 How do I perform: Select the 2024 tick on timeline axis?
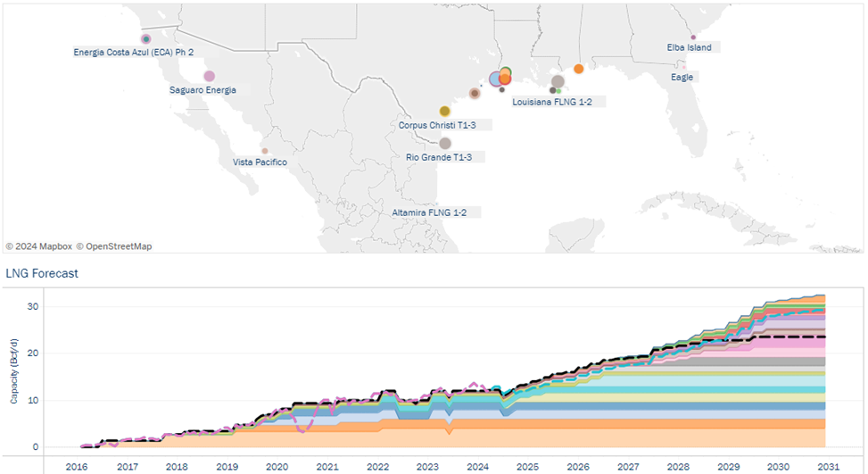(478, 467)
